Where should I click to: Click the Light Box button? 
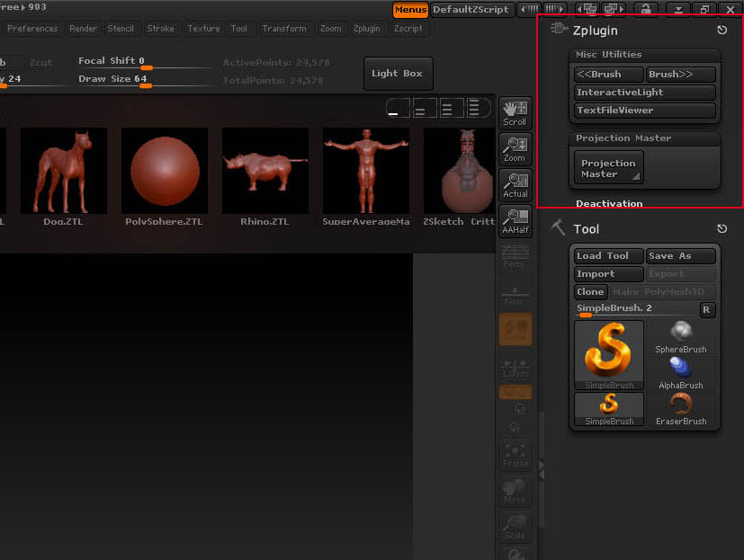(x=398, y=74)
